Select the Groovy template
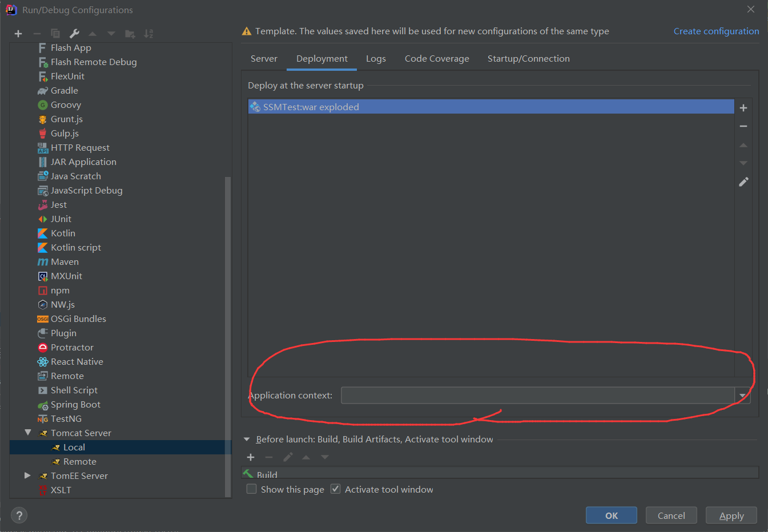This screenshot has width=768, height=532. pyautogui.click(x=66, y=105)
